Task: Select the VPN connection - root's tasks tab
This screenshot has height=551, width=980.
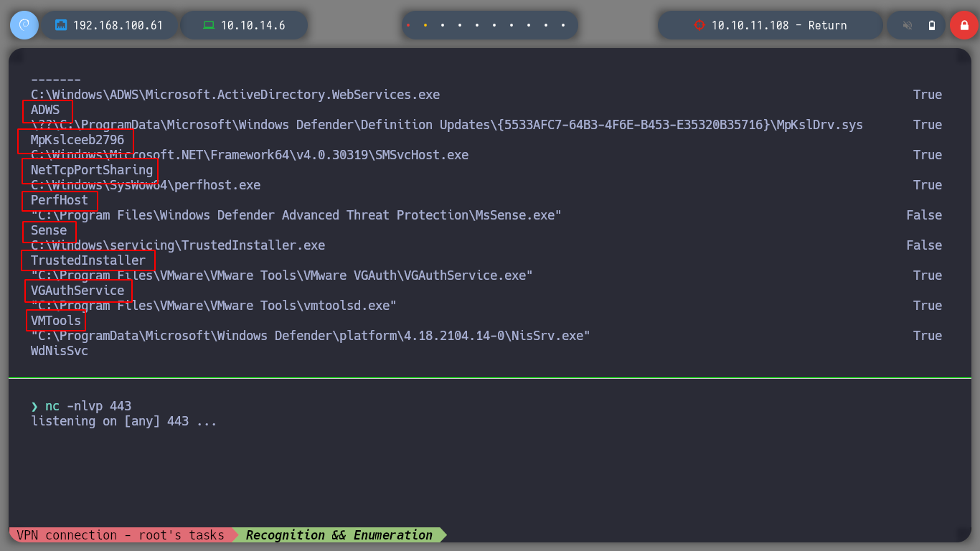Action: 120,535
